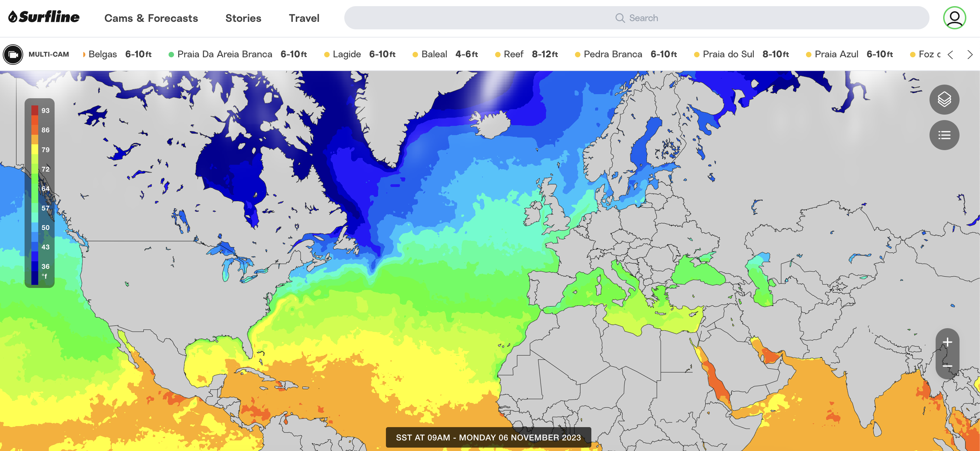Viewport: 980px width, 451px height.
Task: Show previous spots with left chevron
Action: [950, 55]
